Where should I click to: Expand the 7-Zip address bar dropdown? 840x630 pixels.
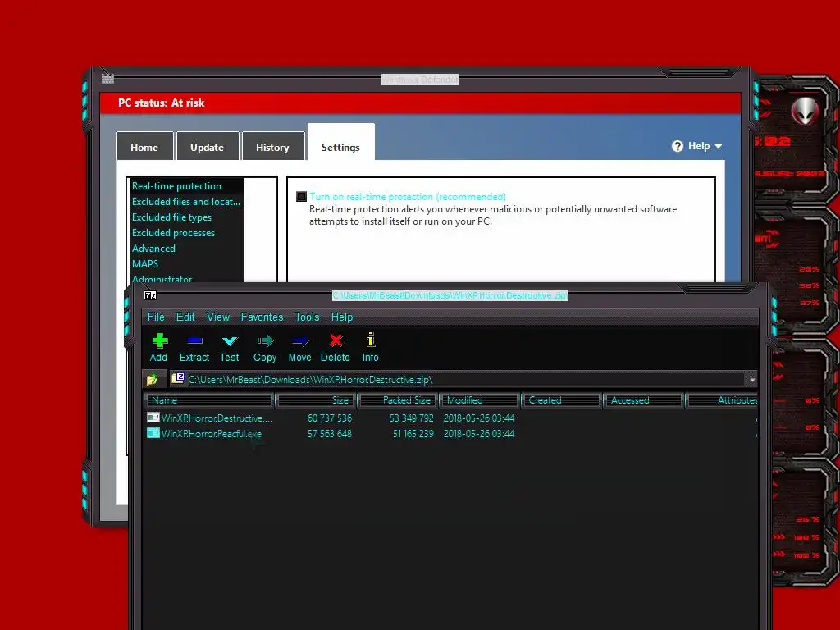(x=752, y=380)
